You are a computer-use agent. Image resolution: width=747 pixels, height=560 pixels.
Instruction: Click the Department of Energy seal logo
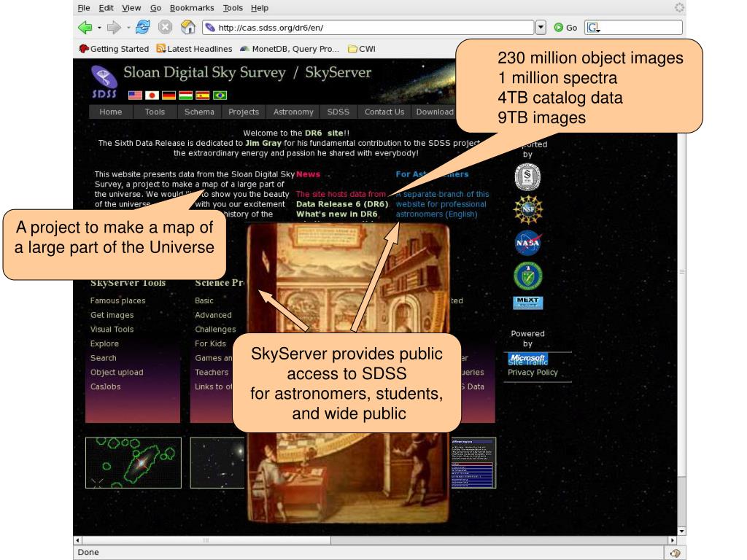tap(528, 276)
